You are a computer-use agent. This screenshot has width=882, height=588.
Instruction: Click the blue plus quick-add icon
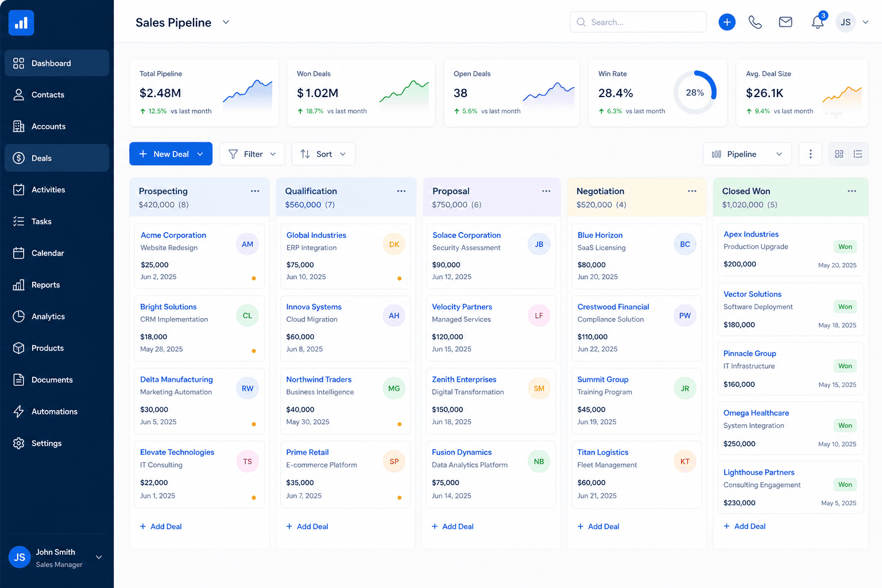tap(727, 22)
